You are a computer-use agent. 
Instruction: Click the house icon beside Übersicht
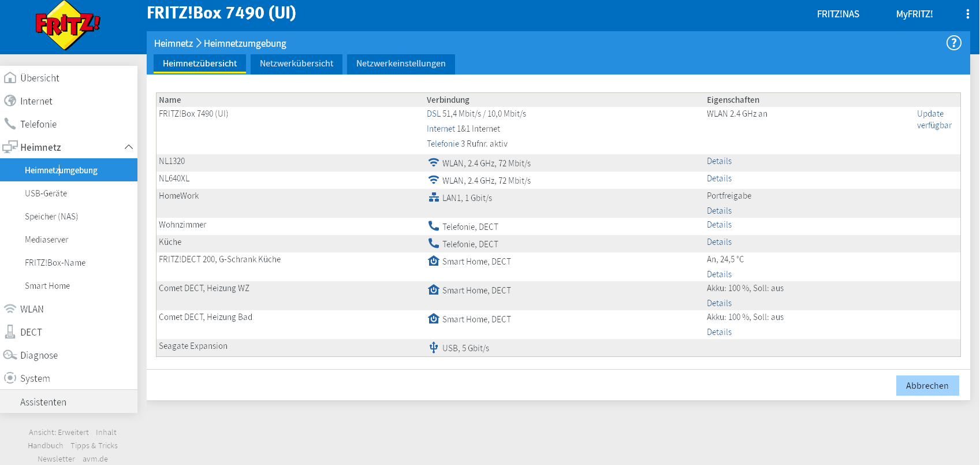[10, 78]
